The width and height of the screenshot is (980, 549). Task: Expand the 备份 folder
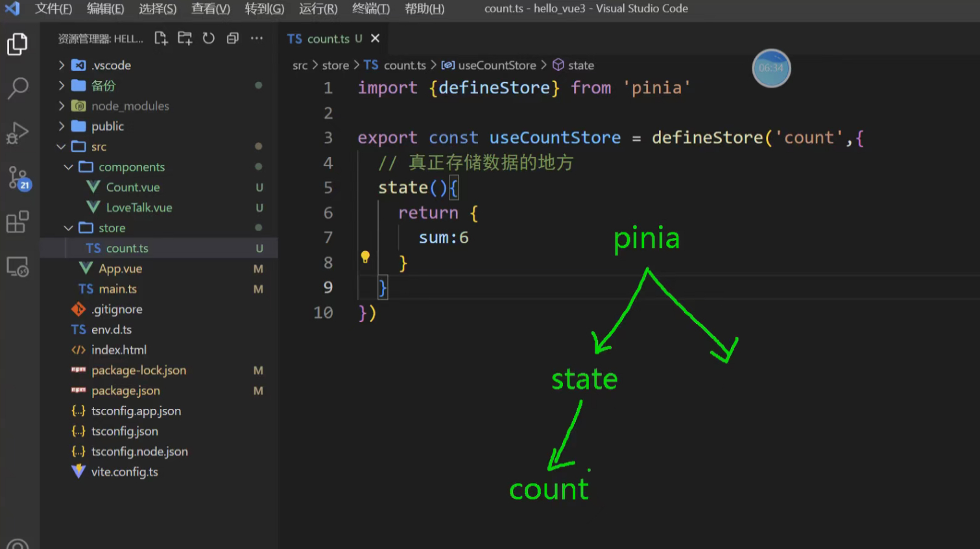tap(61, 86)
